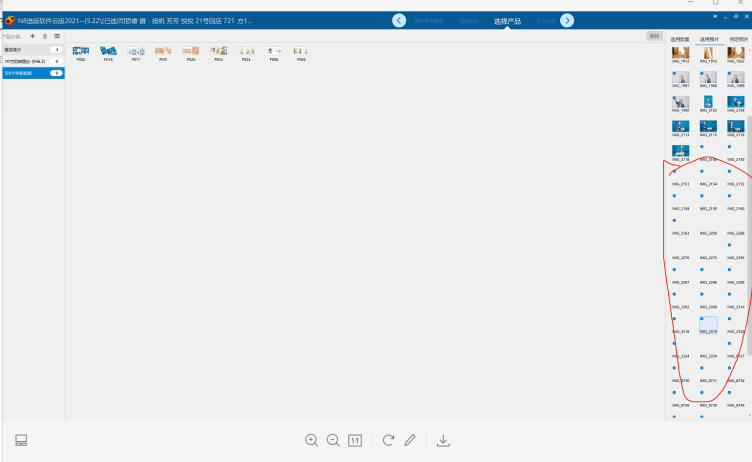The image size is (752, 462).
Task: Click the N8 software logo in the title bar
Action: tap(10, 21)
